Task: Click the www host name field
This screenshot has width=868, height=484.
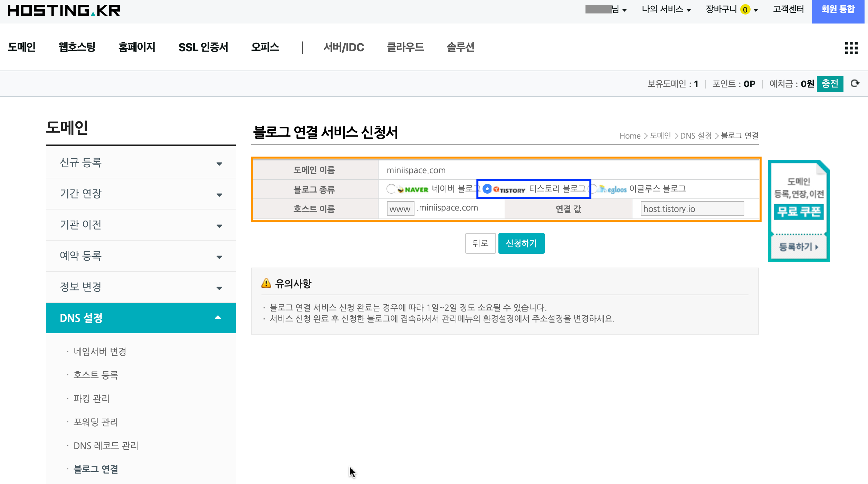Action: (x=400, y=209)
